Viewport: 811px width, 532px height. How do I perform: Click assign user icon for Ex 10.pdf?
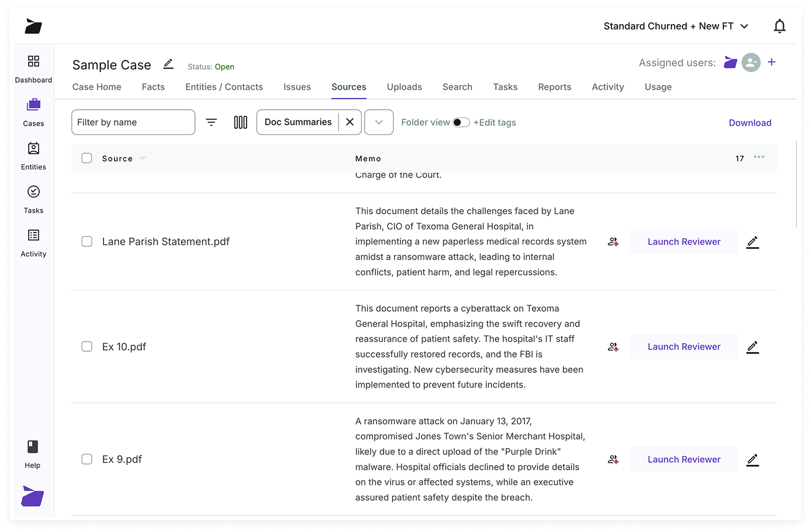coord(613,347)
